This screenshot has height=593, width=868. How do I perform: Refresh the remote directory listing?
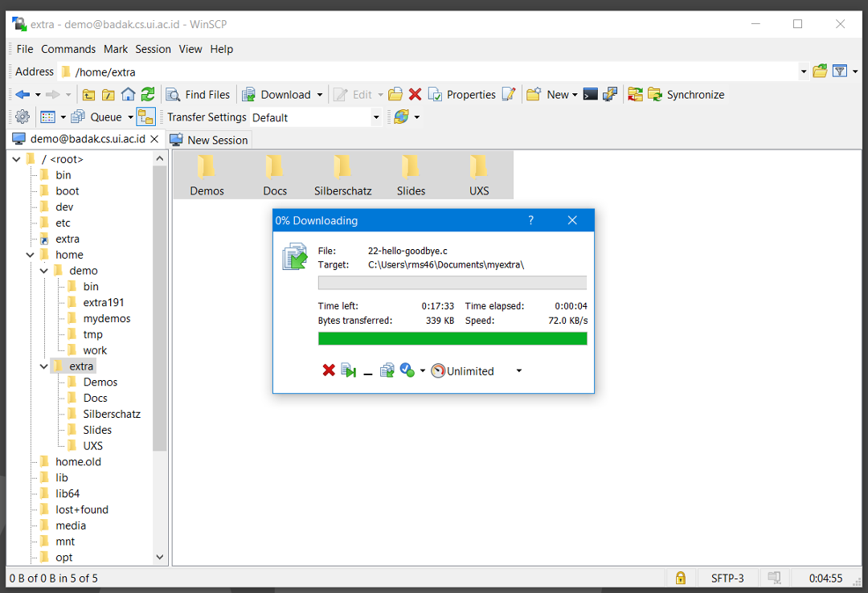148,95
